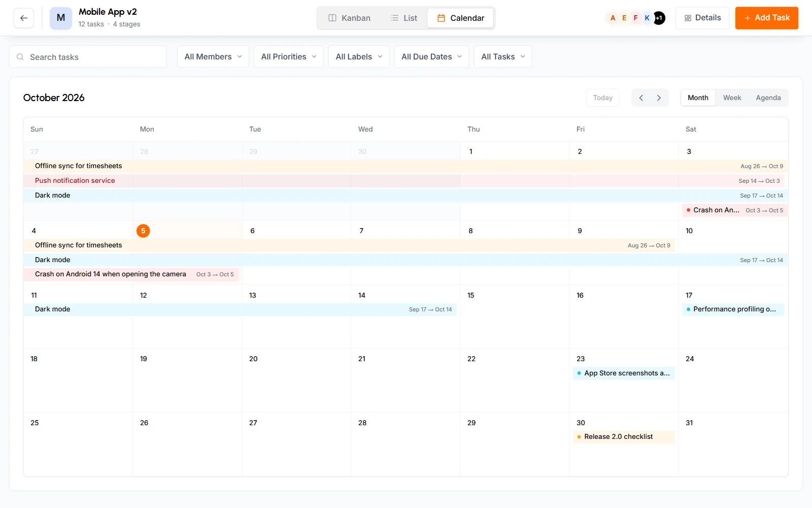812x508 pixels.
Task: Select the Calendar view tab
Action: 460,18
